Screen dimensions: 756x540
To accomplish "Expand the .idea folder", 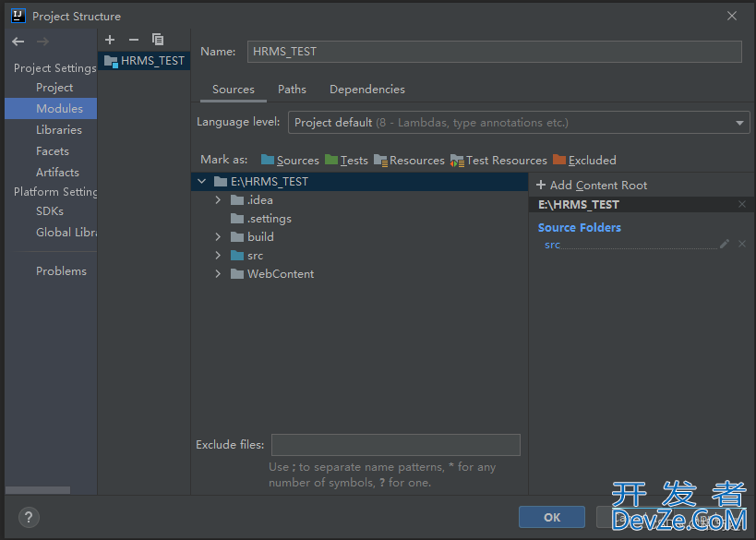I will coord(218,200).
